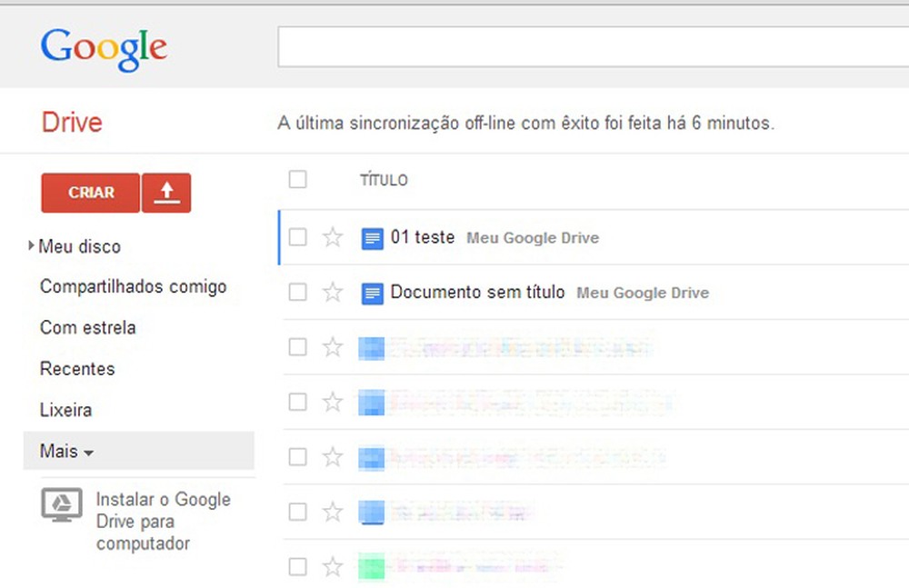Screen dimensions: 909x588
Task: Open the "Lixeira" section
Action: click(65, 410)
